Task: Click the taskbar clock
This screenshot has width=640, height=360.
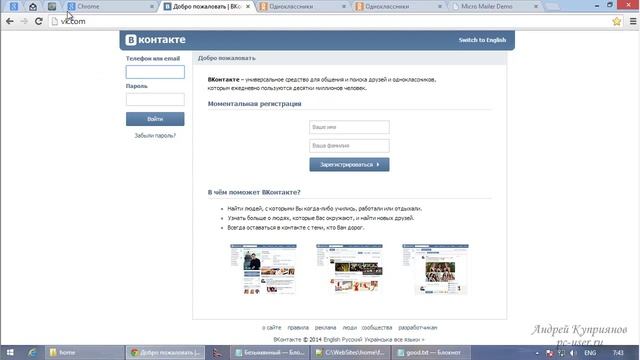Action: pos(618,353)
